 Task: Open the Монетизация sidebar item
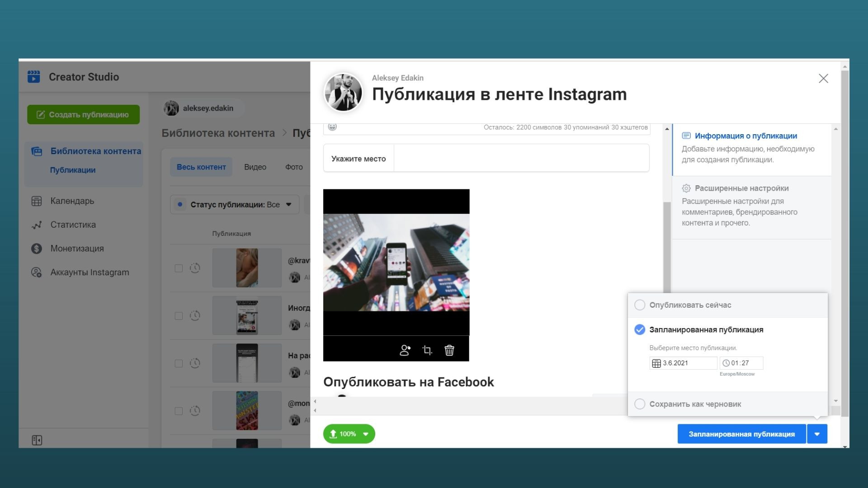(77, 249)
